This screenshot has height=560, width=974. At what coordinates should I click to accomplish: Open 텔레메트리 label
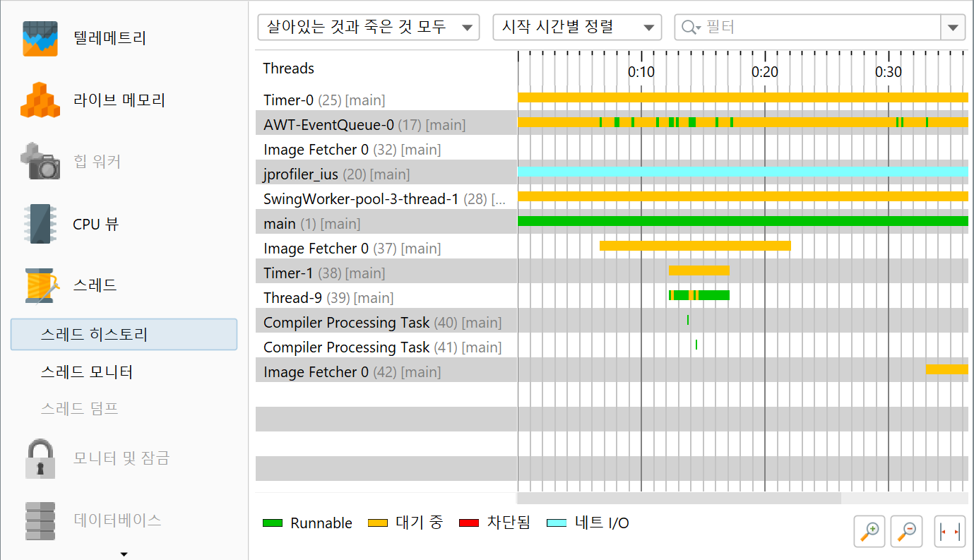click(x=109, y=38)
